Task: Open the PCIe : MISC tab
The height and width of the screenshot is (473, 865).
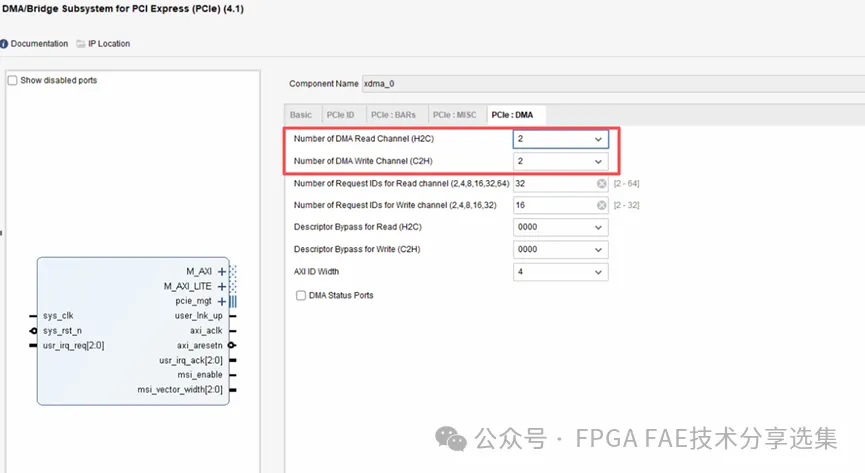Action: pyautogui.click(x=454, y=115)
